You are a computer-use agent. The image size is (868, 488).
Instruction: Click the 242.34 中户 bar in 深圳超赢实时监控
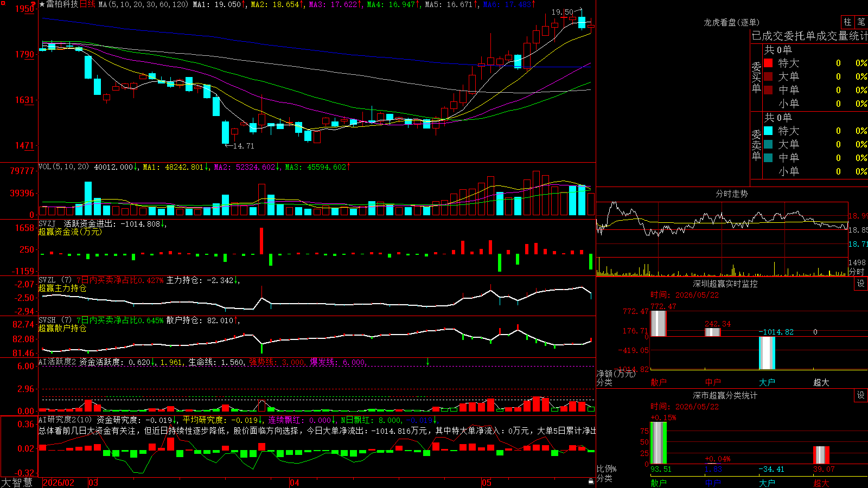click(x=712, y=332)
